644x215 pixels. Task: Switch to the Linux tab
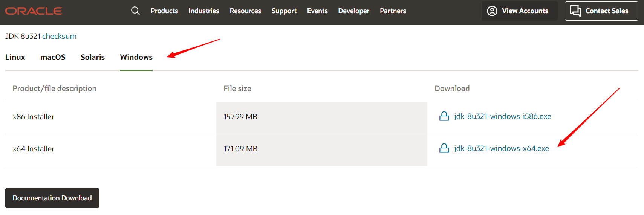pyautogui.click(x=15, y=57)
